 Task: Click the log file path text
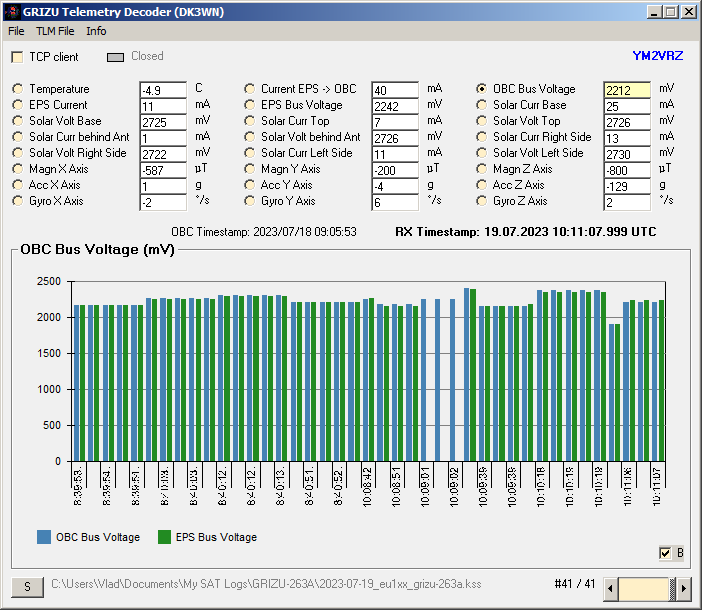tap(266, 584)
